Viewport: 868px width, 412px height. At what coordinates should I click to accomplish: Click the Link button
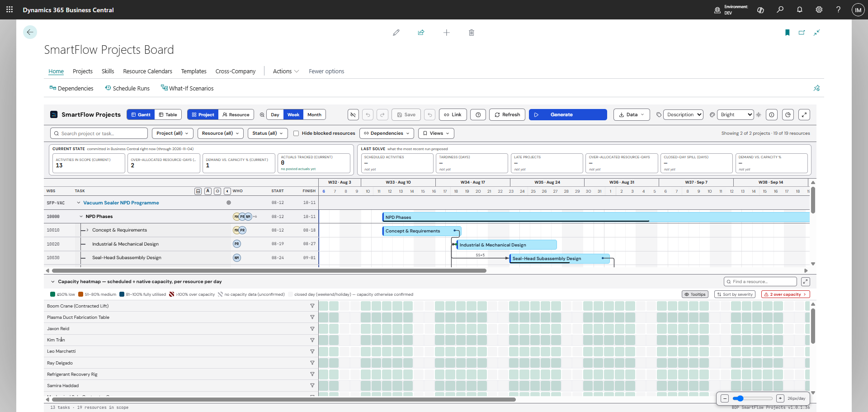(x=453, y=115)
